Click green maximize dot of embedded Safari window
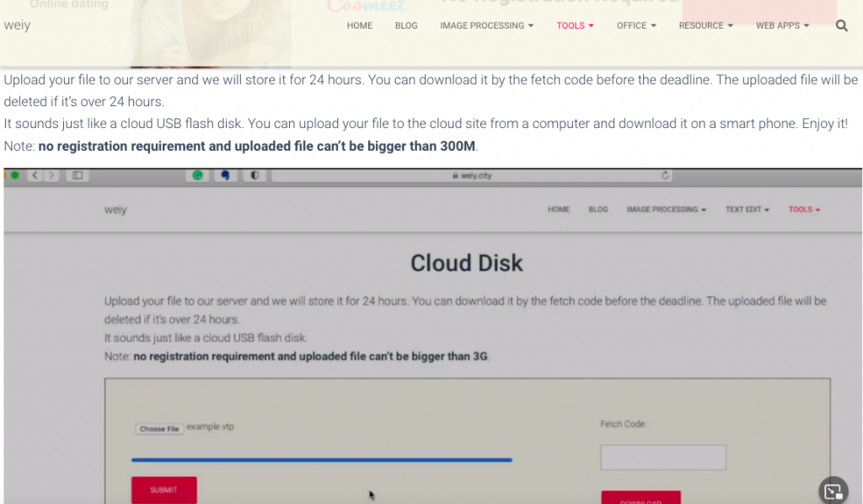Image resolution: width=863 pixels, height=504 pixels. pyautogui.click(x=15, y=175)
